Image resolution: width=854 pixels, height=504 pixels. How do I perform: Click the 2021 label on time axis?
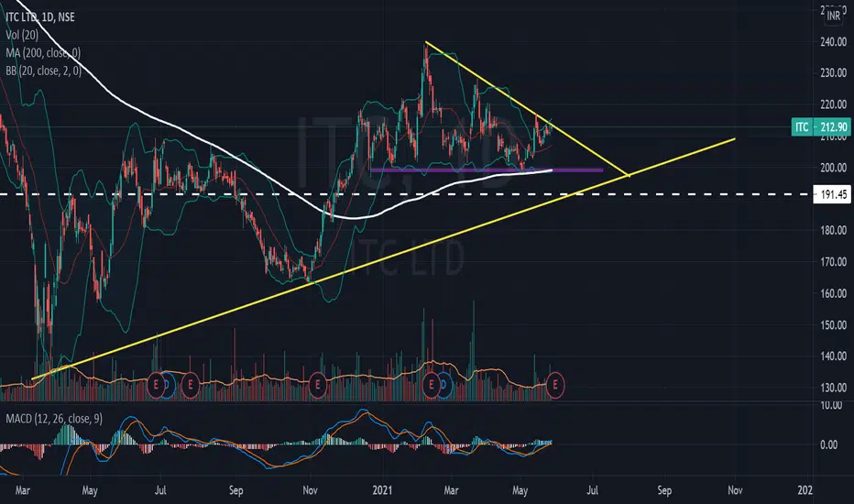pos(382,490)
